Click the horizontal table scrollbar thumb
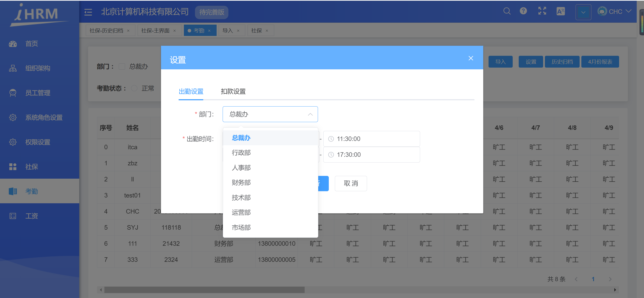 click(205, 290)
